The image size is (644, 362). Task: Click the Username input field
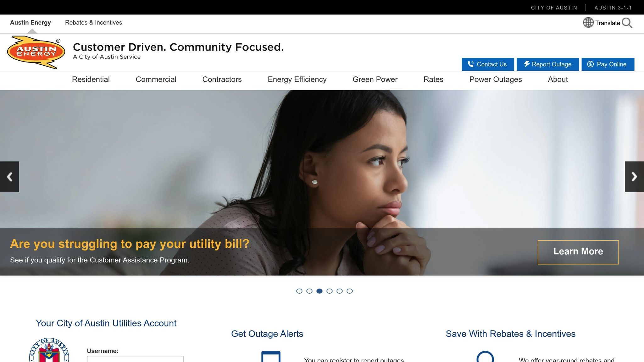click(135, 359)
